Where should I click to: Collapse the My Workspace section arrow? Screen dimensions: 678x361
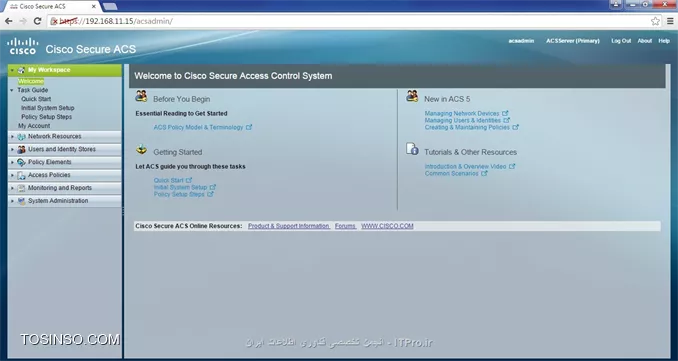pyautogui.click(x=12, y=70)
